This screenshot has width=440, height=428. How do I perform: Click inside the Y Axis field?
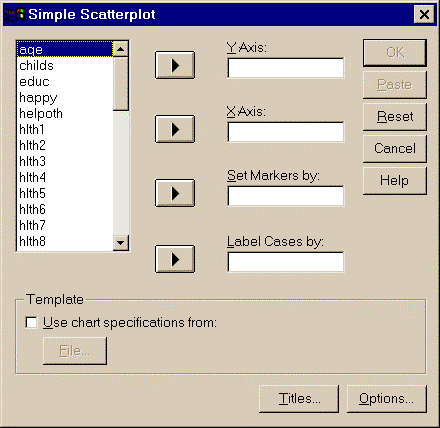(x=286, y=68)
